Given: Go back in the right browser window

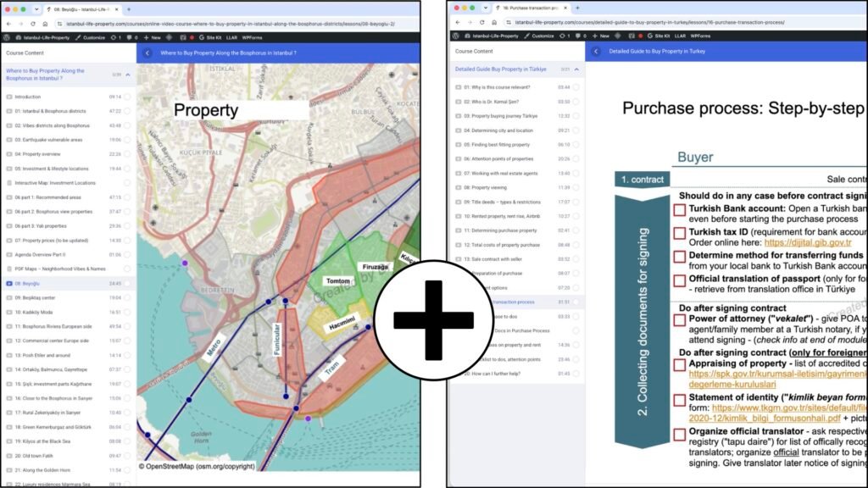Looking at the screenshot, I should tap(458, 23).
